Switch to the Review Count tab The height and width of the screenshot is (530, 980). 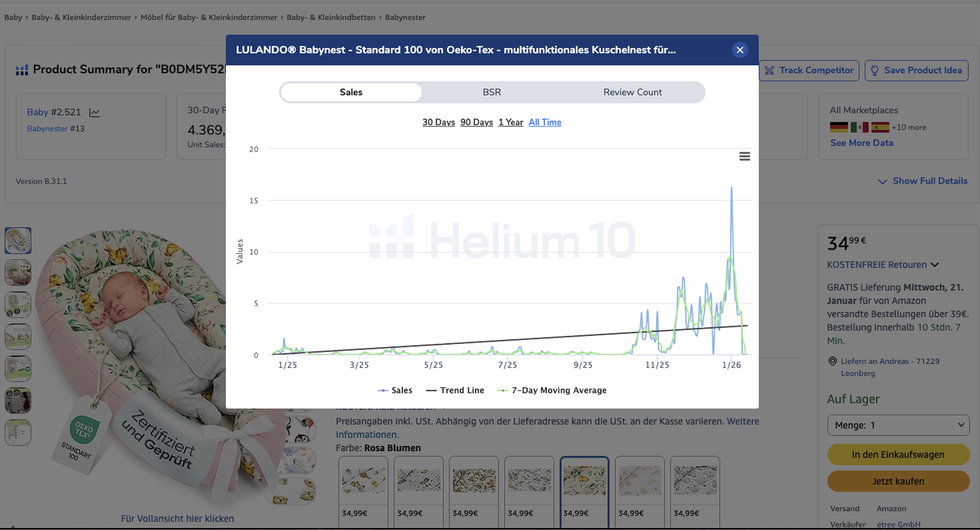[x=632, y=92]
